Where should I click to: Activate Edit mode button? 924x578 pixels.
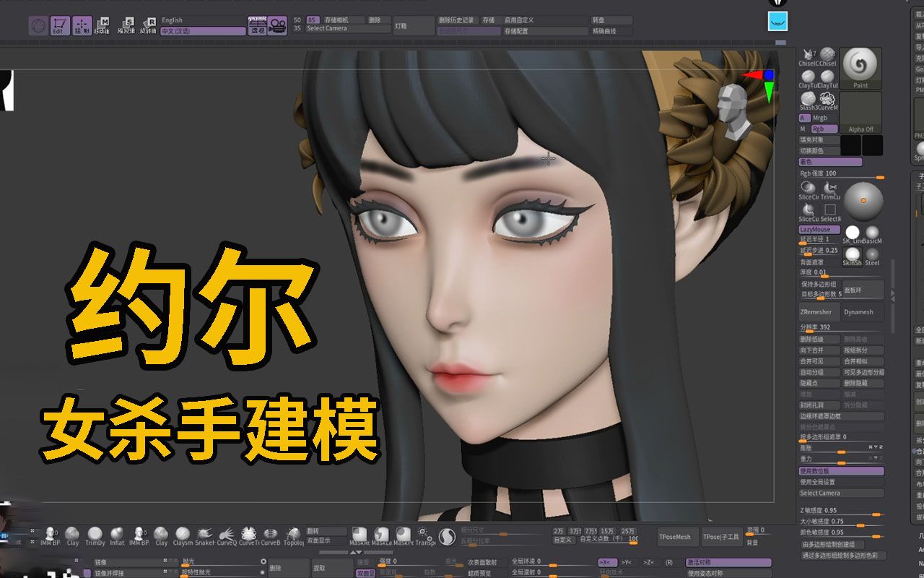click(x=60, y=26)
